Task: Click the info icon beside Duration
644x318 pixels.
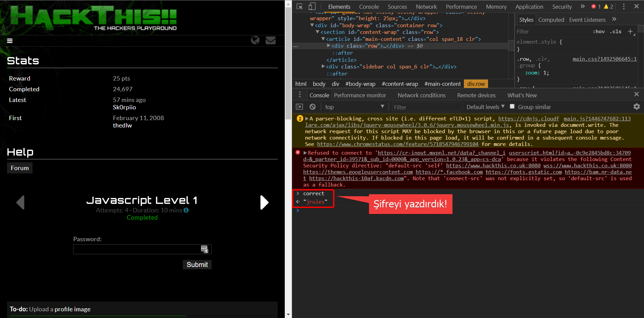Action: pyautogui.click(x=186, y=210)
